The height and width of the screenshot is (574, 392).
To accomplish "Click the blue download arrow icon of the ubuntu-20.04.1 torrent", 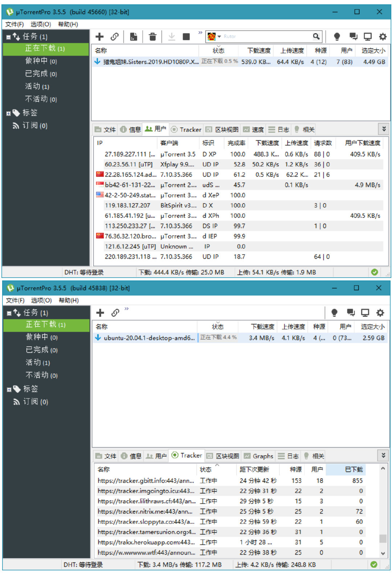I will click(98, 338).
